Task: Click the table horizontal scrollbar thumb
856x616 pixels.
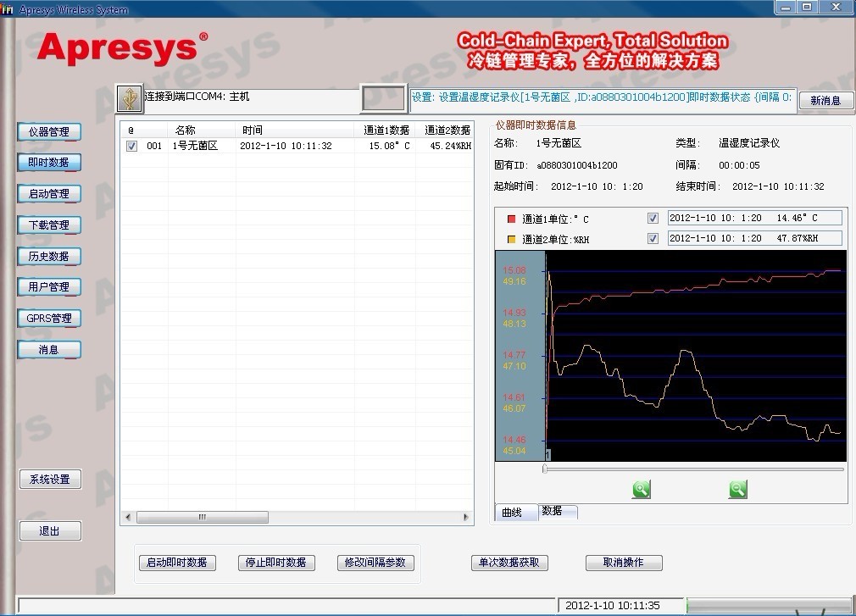Action: tap(203, 517)
